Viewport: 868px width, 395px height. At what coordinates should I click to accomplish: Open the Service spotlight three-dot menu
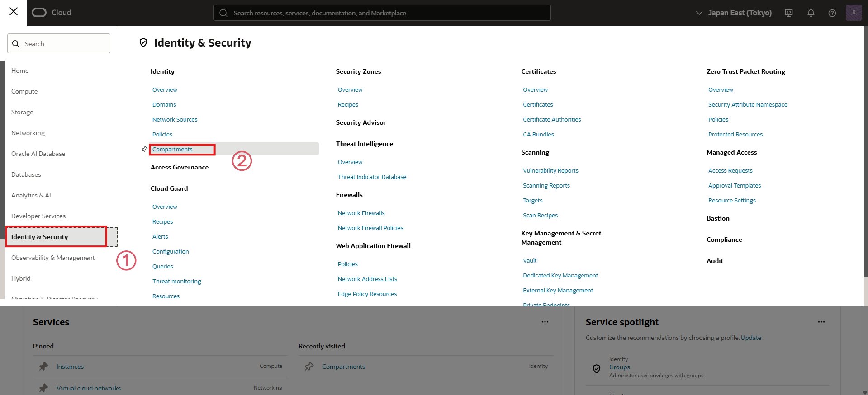point(821,322)
